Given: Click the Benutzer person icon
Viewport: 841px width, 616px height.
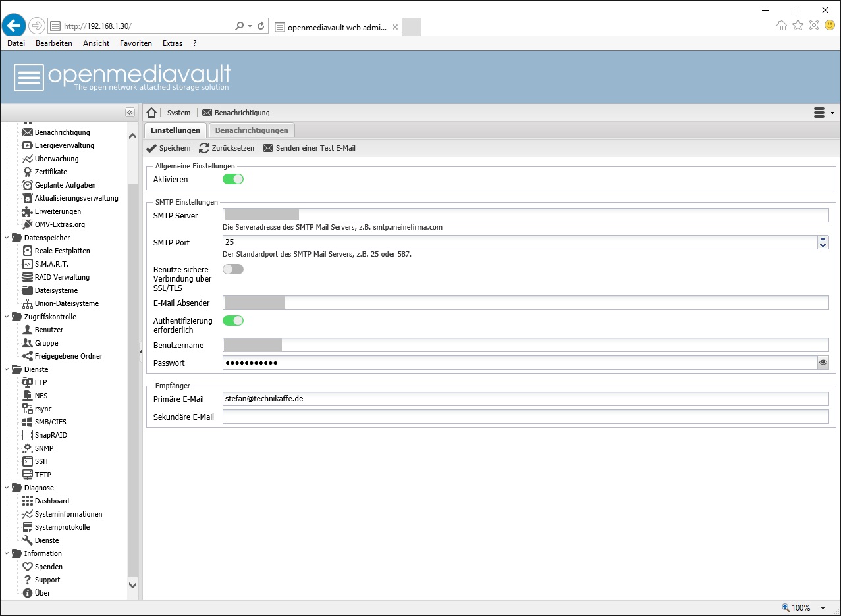Looking at the screenshot, I should click(x=28, y=330).
